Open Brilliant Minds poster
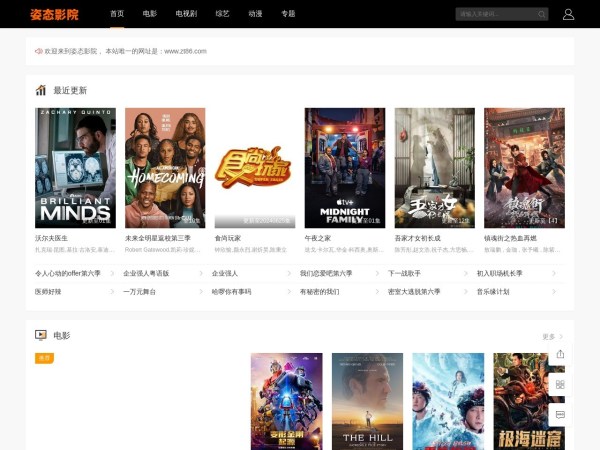Screen dimensions: 600x450 pos(75,168)
